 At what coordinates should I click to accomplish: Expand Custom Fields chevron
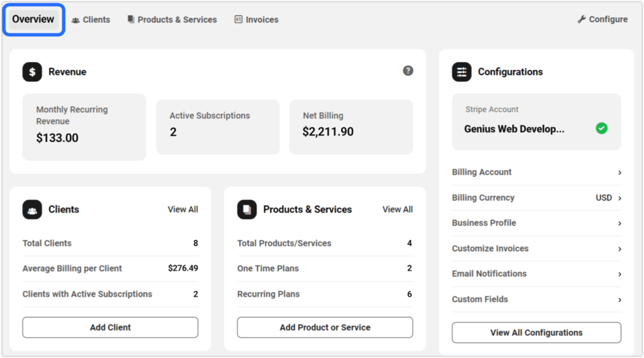coord(619,300)
